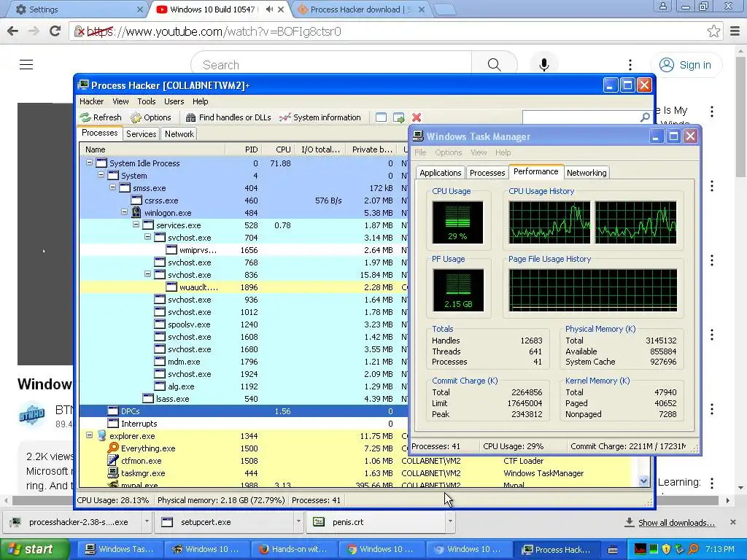Open Networking tab in Task Manager
Viewport: 747px width, 560px height.
[x=587, y=173]
